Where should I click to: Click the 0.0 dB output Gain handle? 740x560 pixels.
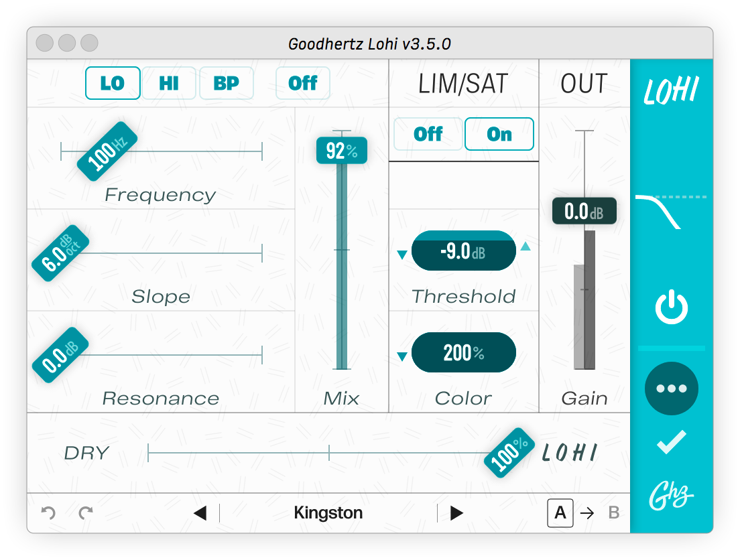point(584,211)
